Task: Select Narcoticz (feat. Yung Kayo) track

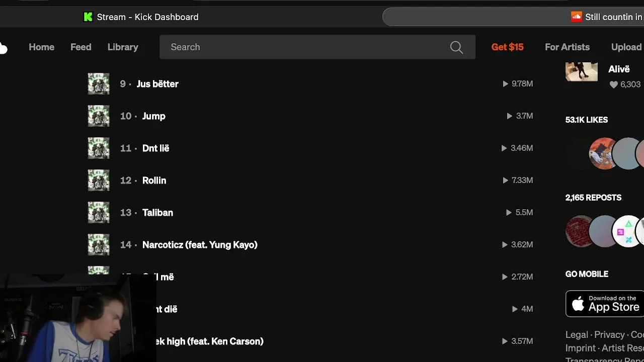Action: pos(200,245)
